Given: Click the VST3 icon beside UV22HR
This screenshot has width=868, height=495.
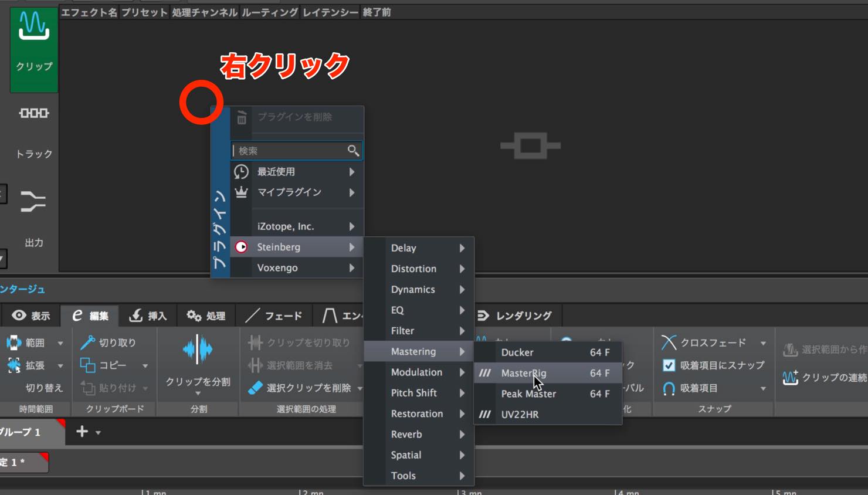Looking at the screenshot, I should tap(485, 414).
